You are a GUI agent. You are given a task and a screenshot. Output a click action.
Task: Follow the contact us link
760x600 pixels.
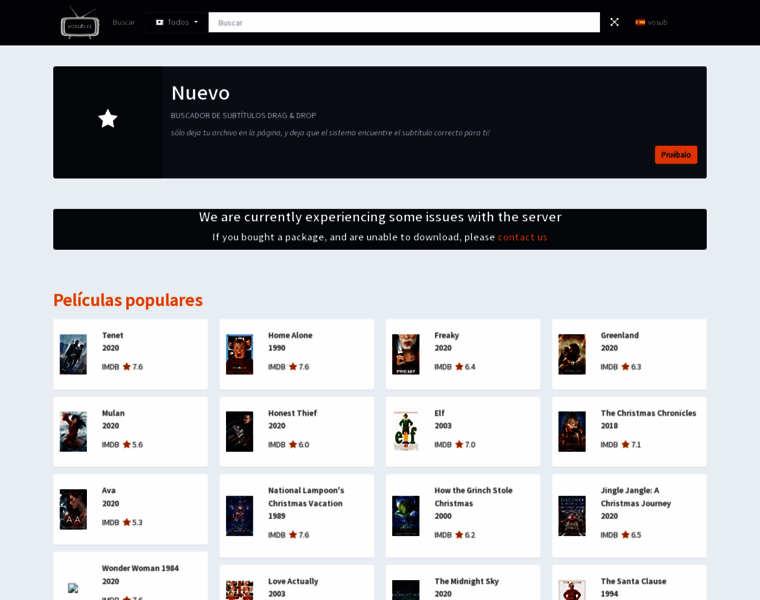click(x=522, y=237)
